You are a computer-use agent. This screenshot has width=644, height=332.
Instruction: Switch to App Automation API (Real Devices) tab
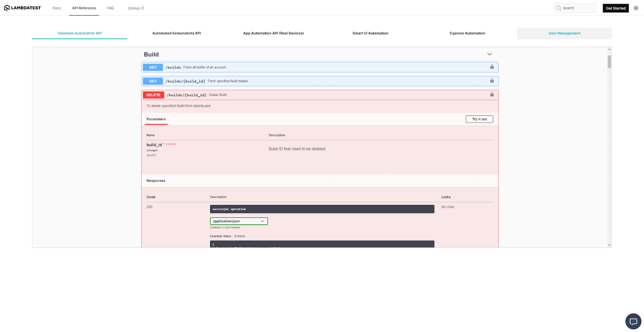pos(273,33)
